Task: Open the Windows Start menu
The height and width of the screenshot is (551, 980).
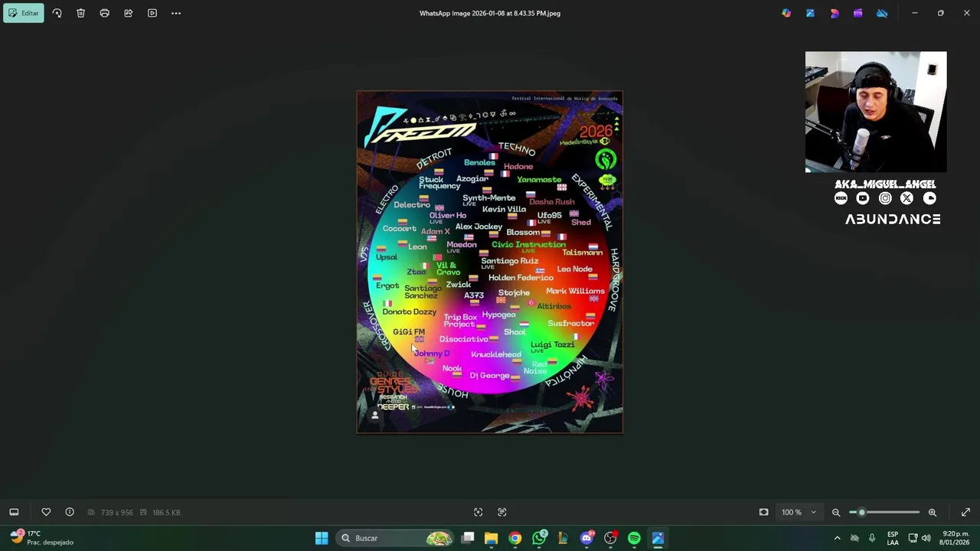Action: click(x=322, y=538)
